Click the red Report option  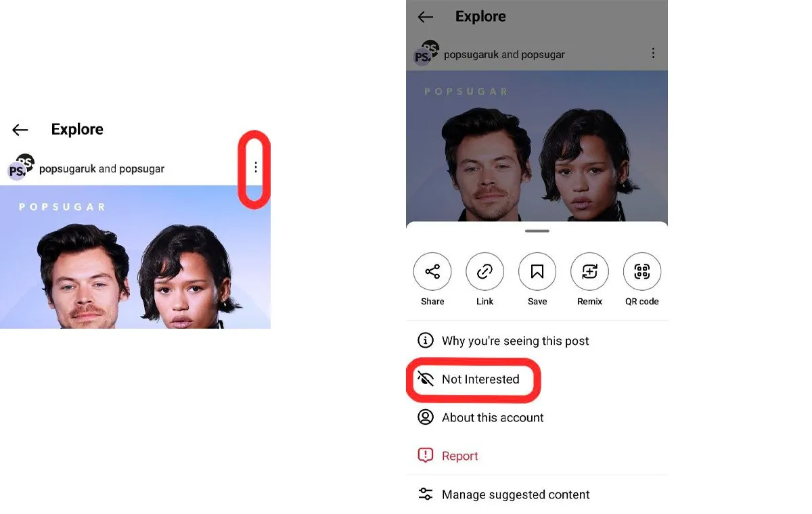pos(459,457)
